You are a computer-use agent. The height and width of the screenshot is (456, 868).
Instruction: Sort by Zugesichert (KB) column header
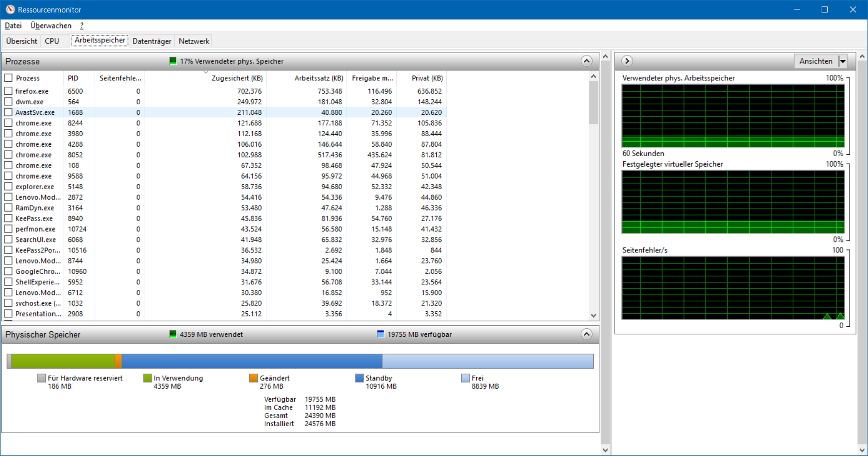coord(205,78)
